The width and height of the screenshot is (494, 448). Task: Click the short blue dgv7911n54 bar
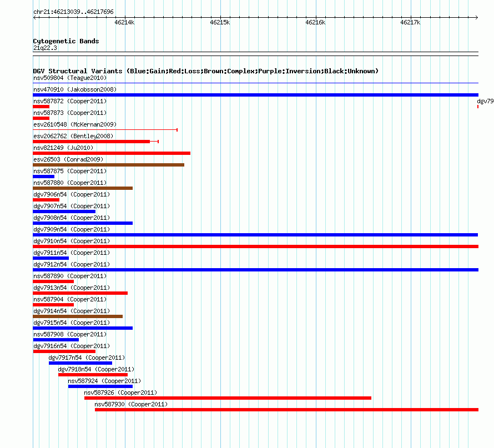coord(51,258)
